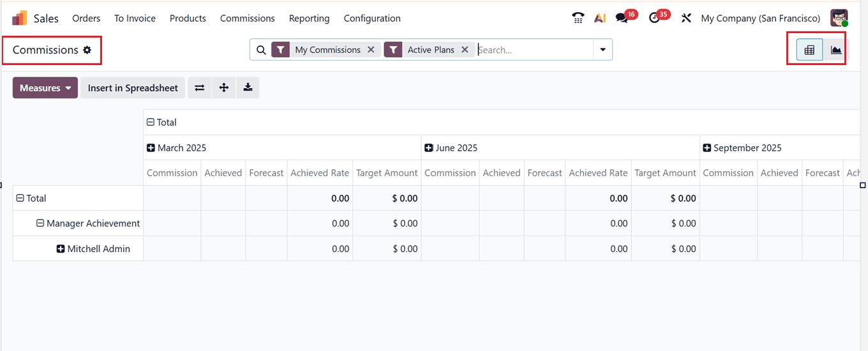This screenshot has height=351, width=868.
Task: Sort by March 2025 Commission column
Action: (172, 173)
